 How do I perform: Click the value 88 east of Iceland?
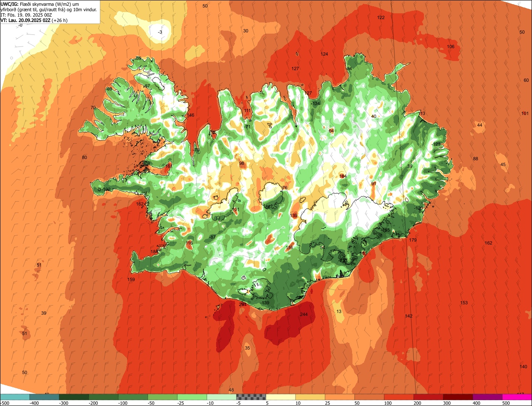click(475, 159)
